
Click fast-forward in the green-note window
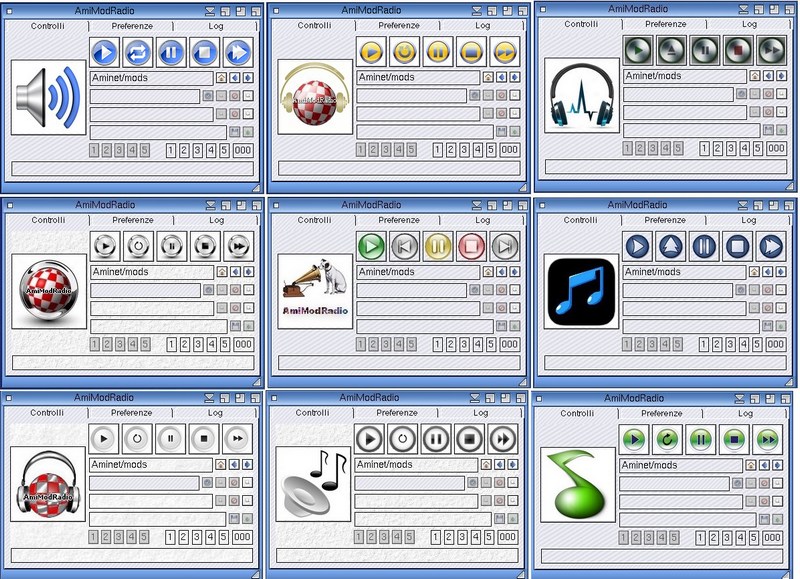coord(768,439)
